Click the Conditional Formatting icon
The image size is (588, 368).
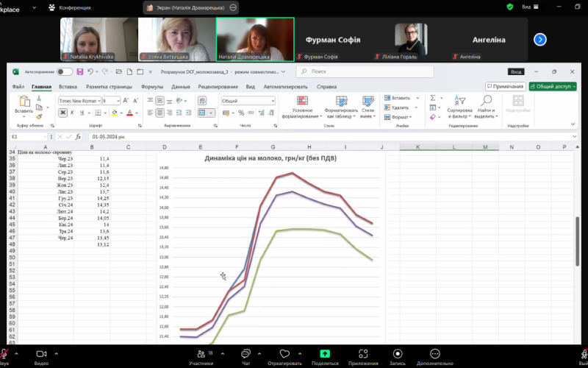tap(302, 100)
